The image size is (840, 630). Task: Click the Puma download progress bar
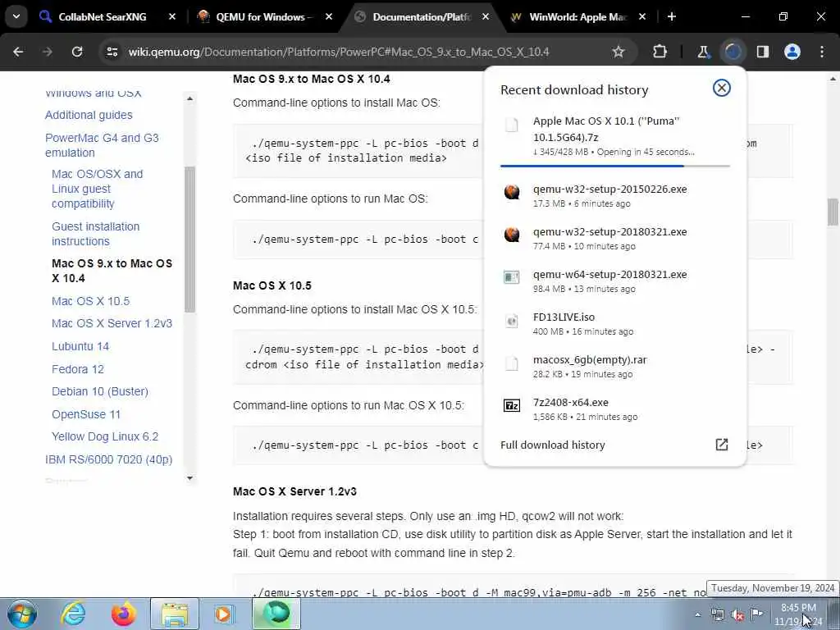[x=615, y=166]
